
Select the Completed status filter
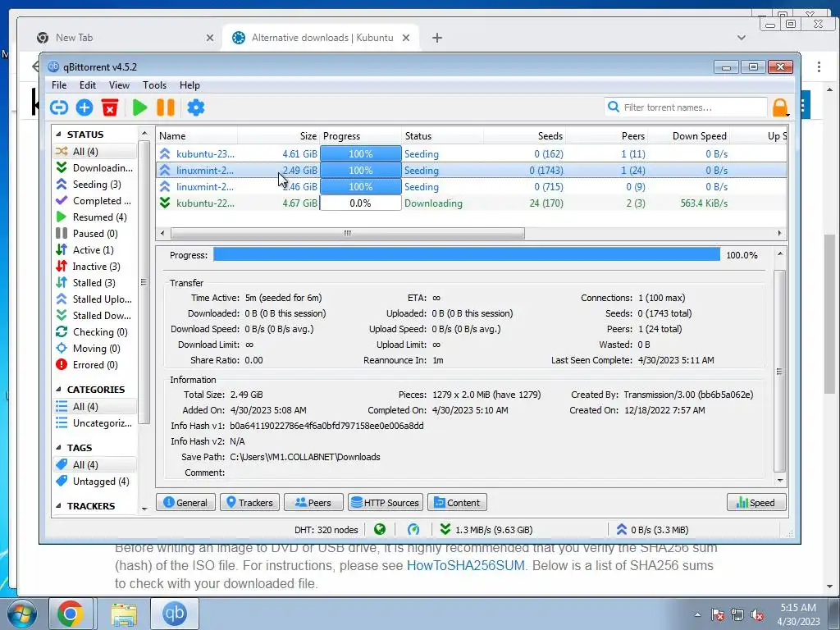tap(95, 201)
